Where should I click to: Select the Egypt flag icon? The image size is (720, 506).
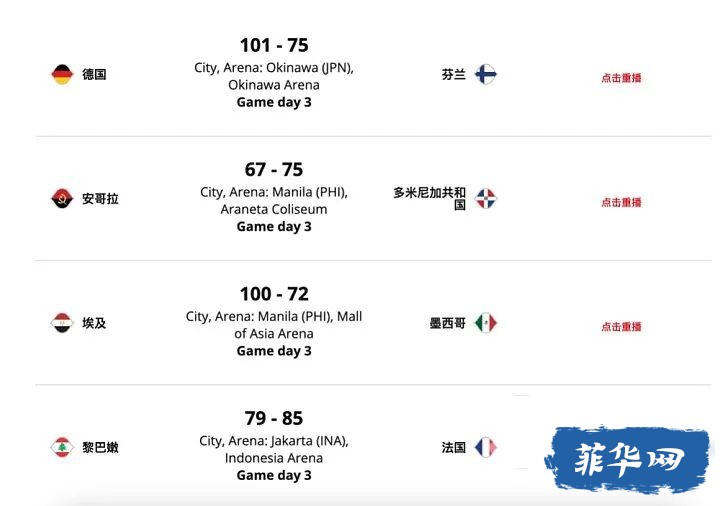62,323
